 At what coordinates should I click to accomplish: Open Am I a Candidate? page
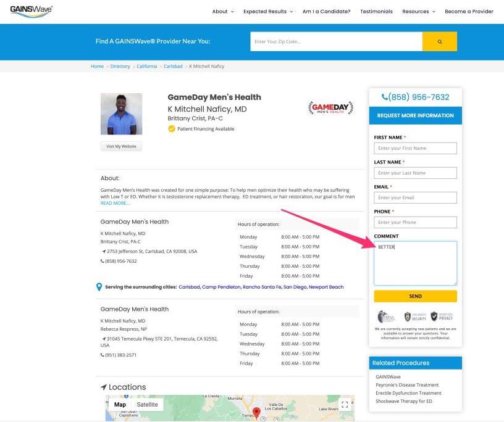point(326,11)
